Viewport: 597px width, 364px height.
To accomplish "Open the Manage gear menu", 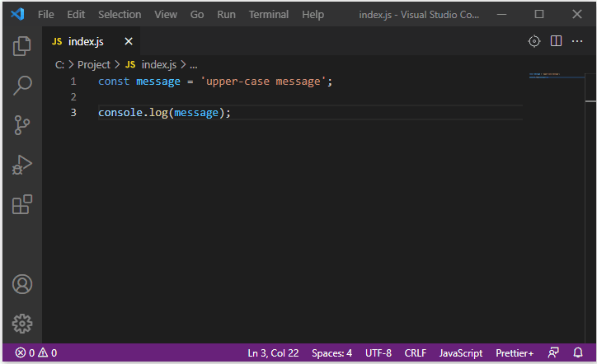I will tap(22, 324).
